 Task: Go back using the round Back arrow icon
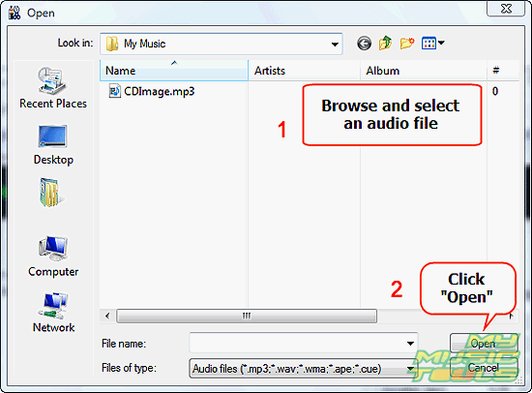pos(364,44)
